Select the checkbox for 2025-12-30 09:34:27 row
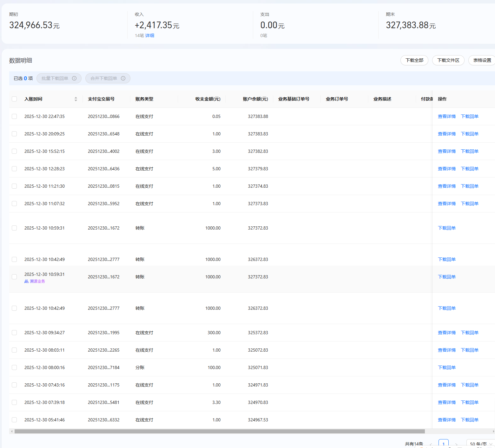This screenshot has height=448, width=495. coord(14,333)
